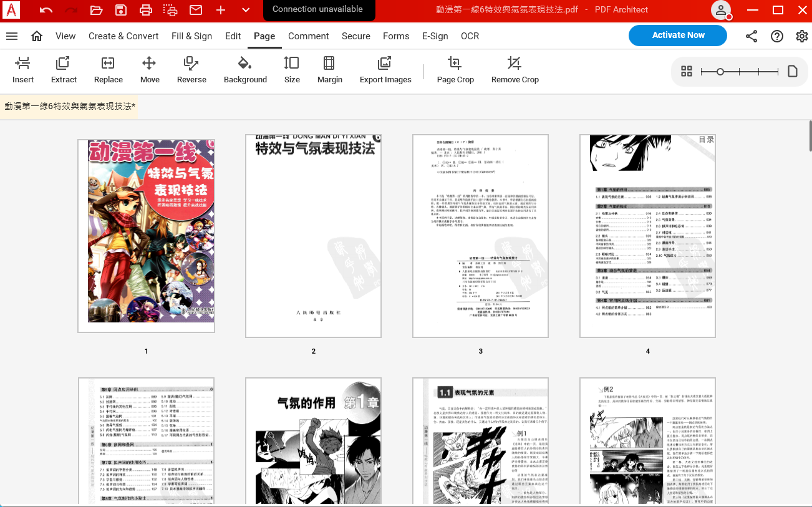
Task: Select the second contents page thumbnail in row two
Action: pyautogui.click(x=146, y=440)
